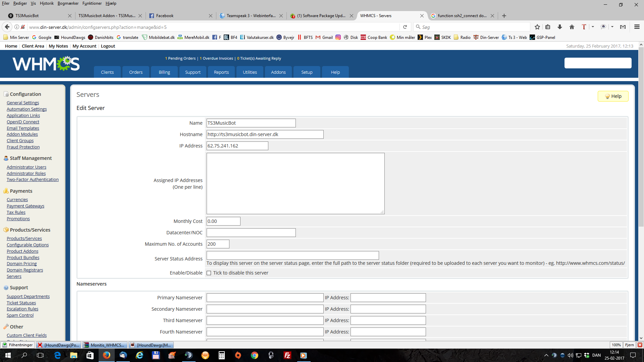644x362 pixels.
Task: Click the Clients menu icon
Action: (x=107, y=72)
